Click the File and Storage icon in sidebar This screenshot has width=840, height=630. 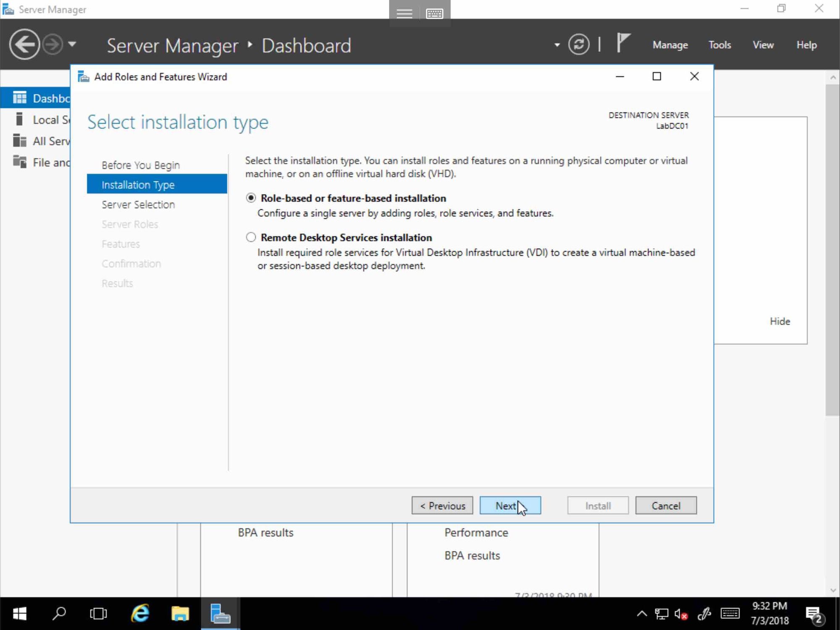click(19, 161)
